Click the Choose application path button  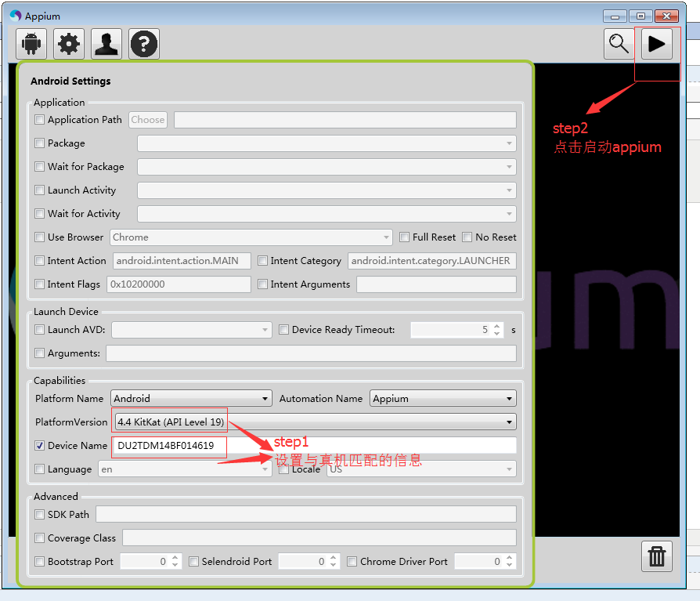coord(148,120)
